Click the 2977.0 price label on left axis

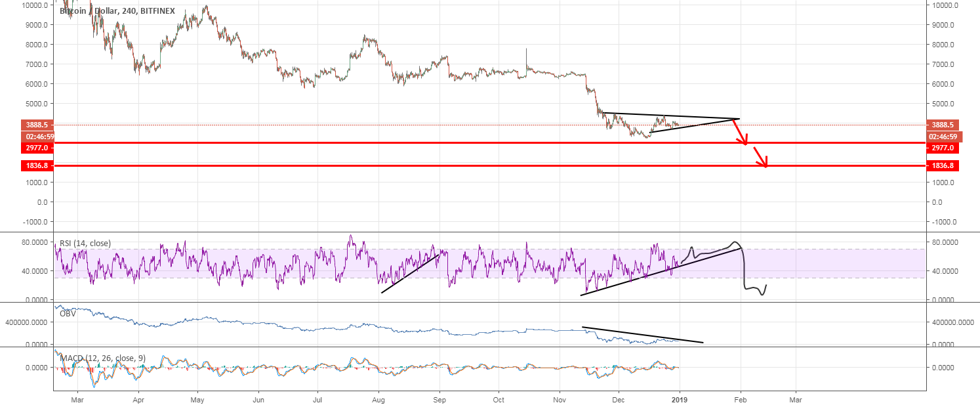pos(36,148)
